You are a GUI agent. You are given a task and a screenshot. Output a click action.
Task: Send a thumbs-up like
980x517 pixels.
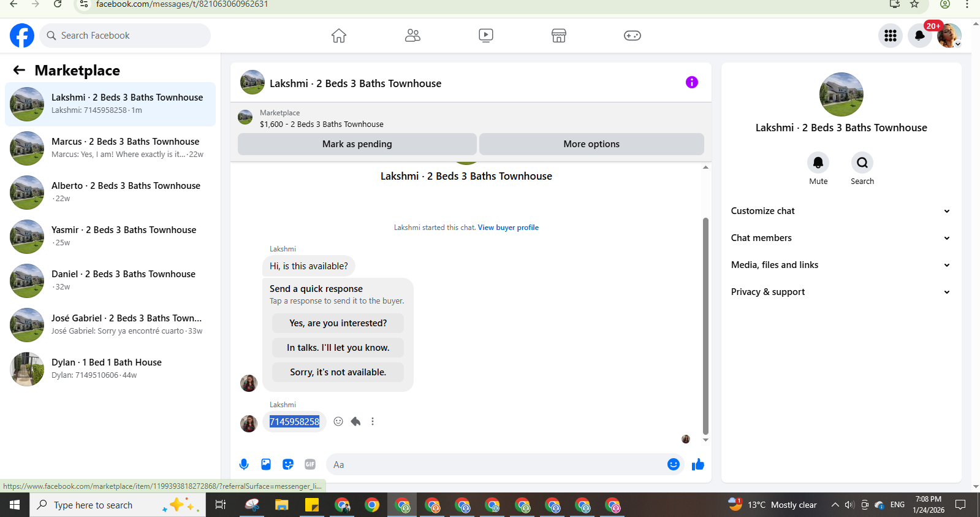(698, 464)
